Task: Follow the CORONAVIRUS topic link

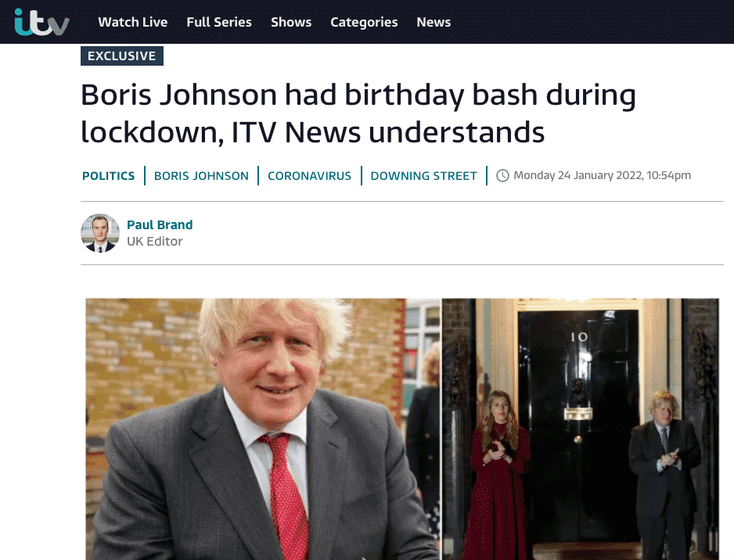Action: click(309, 176)
